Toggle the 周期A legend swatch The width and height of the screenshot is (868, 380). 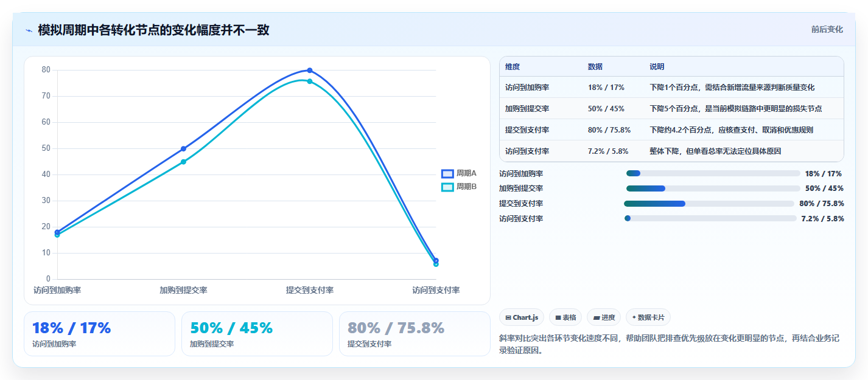(447, 174)
